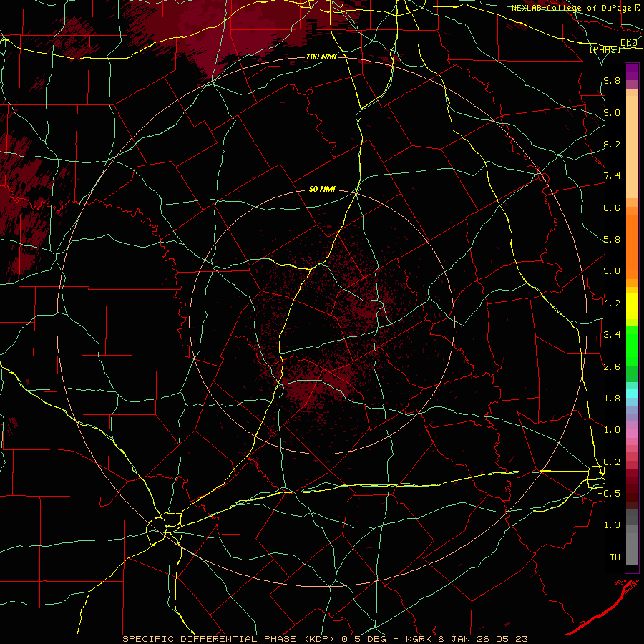Click the -1.3 scale label
The image size is (644, 644).
(x=609, y=525)
